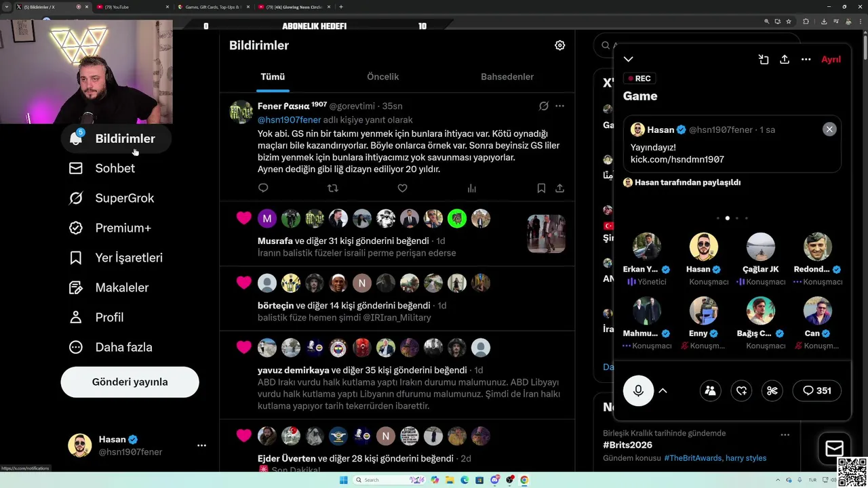This screenshot has height=488, width=868.
Task: Send a heart reaction in Space
Action: 741,390
